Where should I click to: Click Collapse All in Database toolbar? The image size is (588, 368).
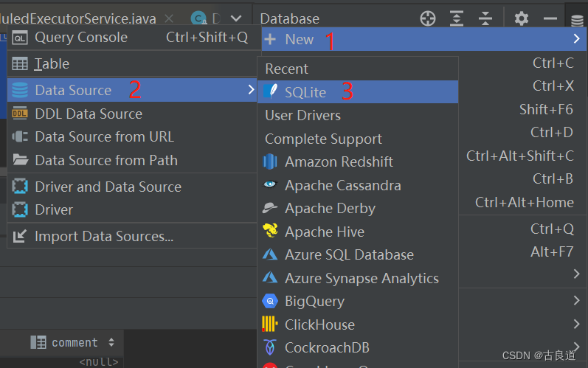click(x=485, y=18)
